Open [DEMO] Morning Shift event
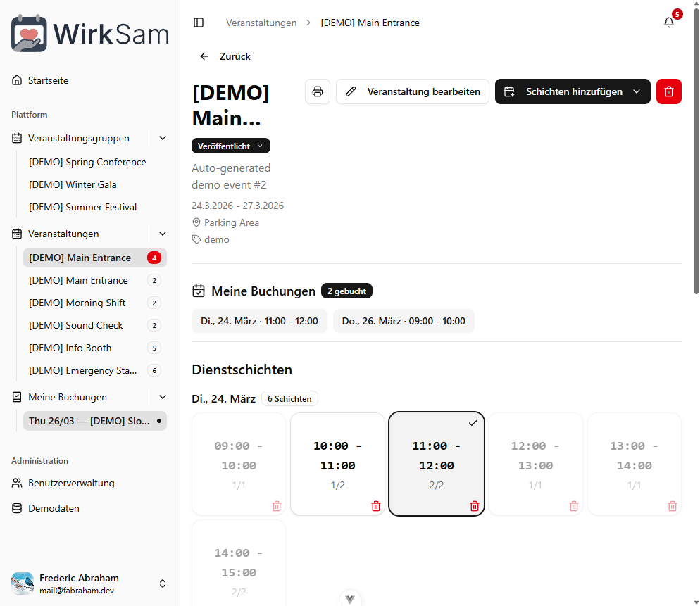This screenshot has width=700, height=606. [95, 303]
